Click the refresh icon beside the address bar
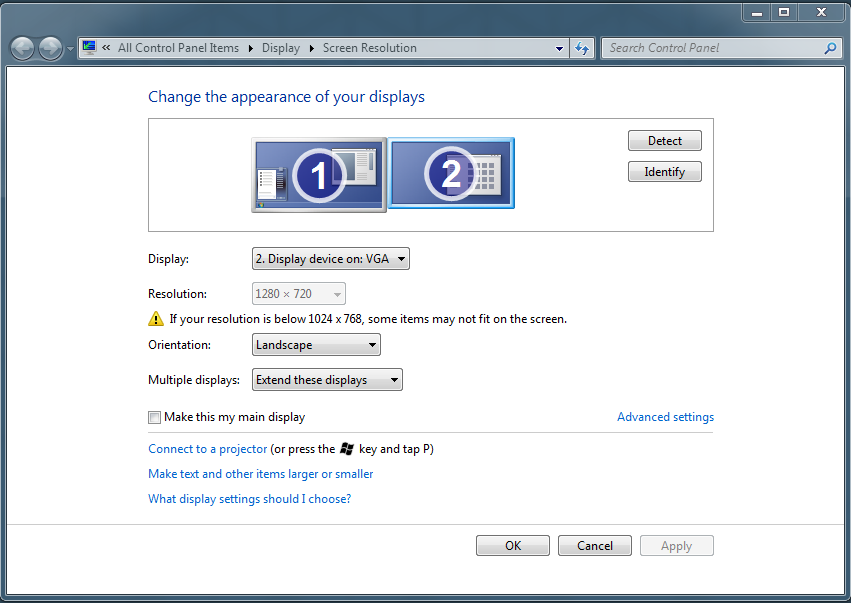The height and width of the screenshot is (603, 851). pyautogui.click(x=582, y=48)
